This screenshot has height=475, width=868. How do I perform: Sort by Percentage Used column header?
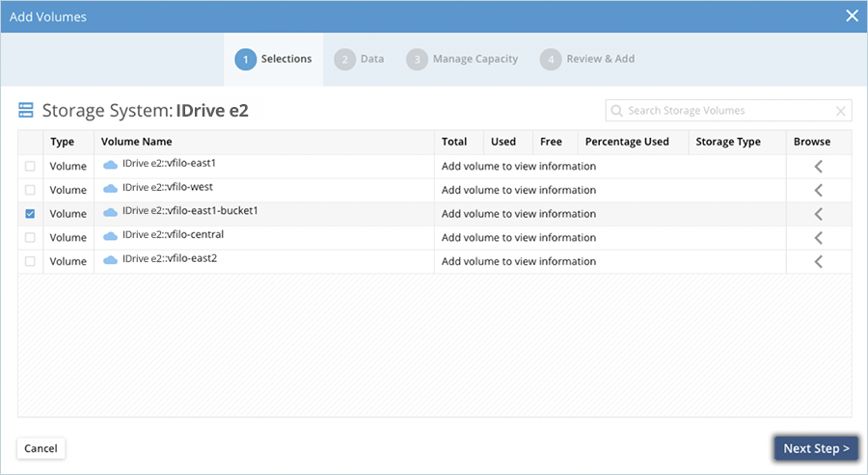(627, 142)
